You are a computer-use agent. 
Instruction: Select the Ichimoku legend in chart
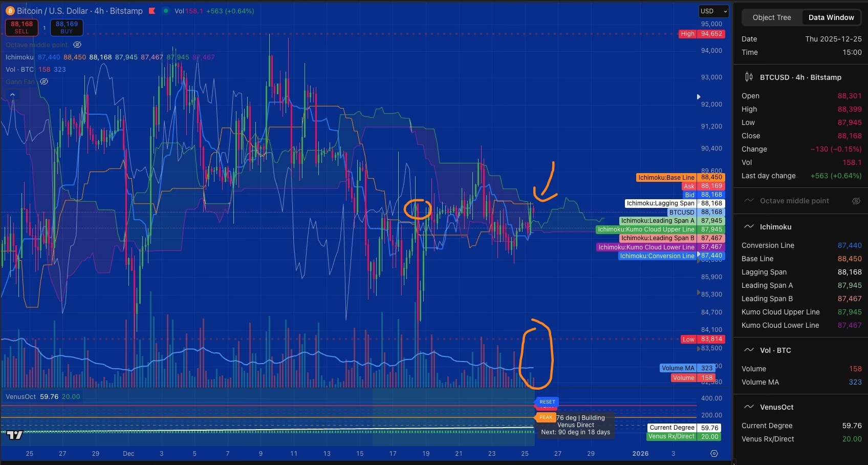click(19, 57)
